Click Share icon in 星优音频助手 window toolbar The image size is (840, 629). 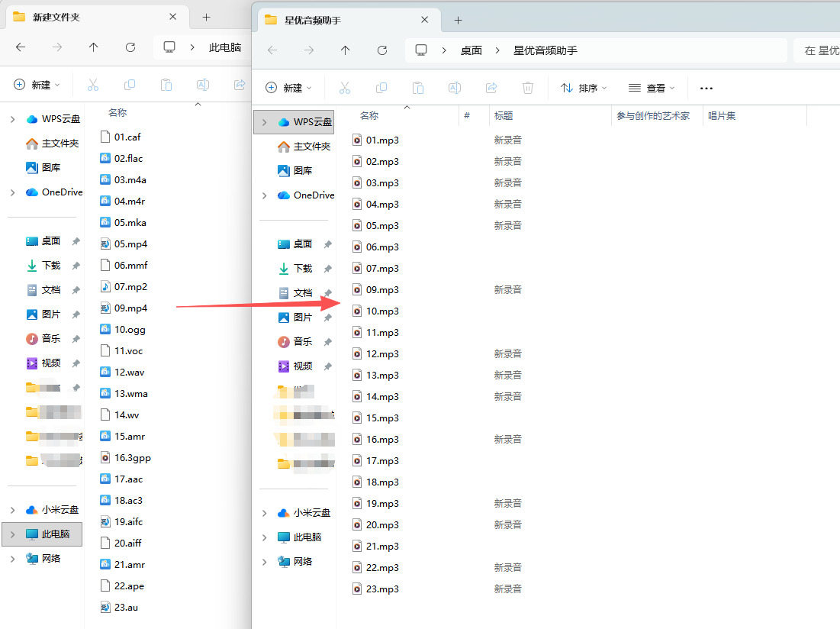[491, 88]
